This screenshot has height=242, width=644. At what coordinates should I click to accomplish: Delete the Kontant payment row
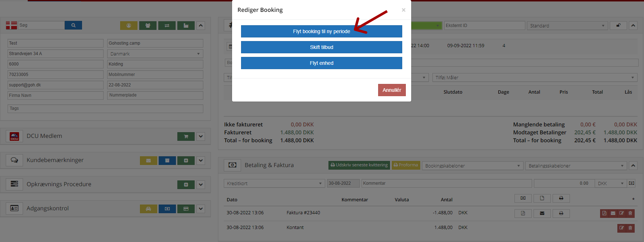[630, 228]
